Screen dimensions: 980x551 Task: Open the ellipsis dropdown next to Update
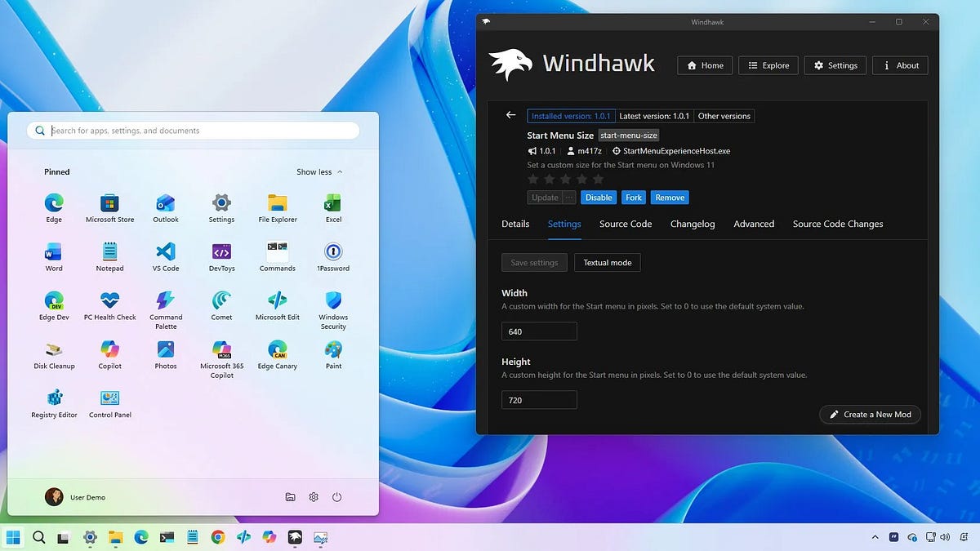pos(569,198)
